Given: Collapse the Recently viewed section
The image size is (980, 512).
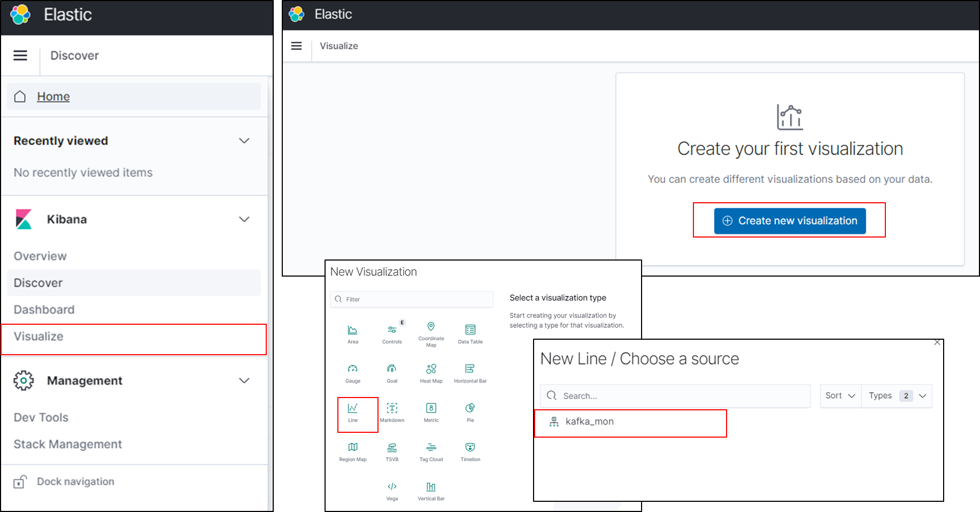Looking at the screenshot, I should pos(244,140).
